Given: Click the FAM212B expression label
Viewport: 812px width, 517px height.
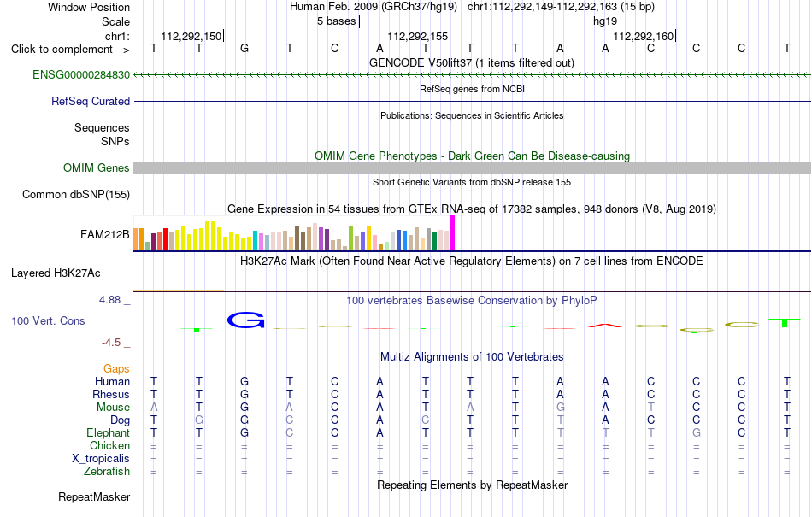Looking at the screenshot, I should (x=104, y=235).
